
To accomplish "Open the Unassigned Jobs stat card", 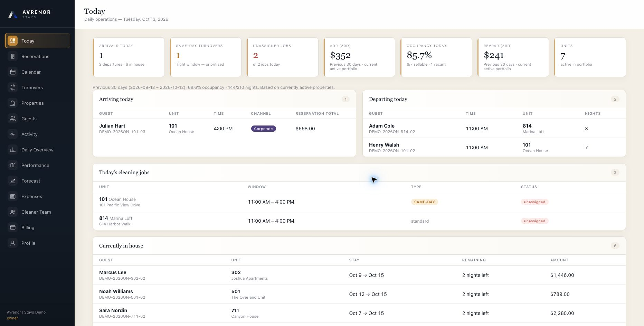I will point(282,57).
